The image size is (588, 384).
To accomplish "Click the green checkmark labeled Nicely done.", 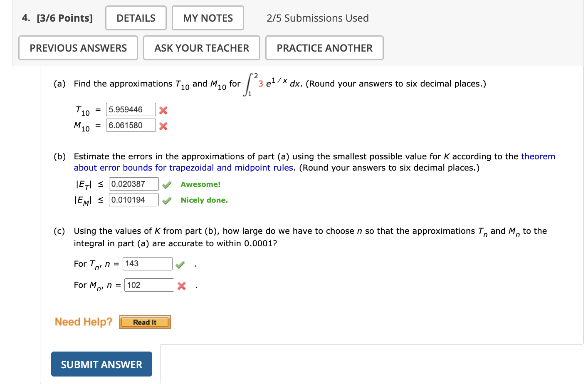I will 166,200.
